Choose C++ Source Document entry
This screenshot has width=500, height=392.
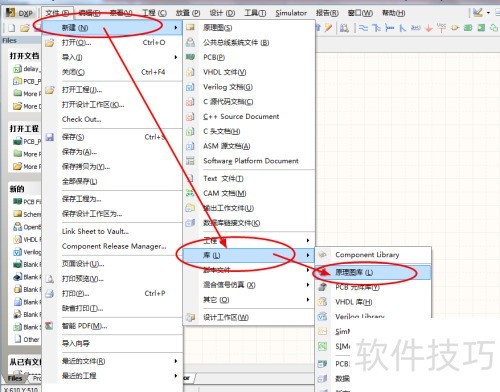[249, 117]
